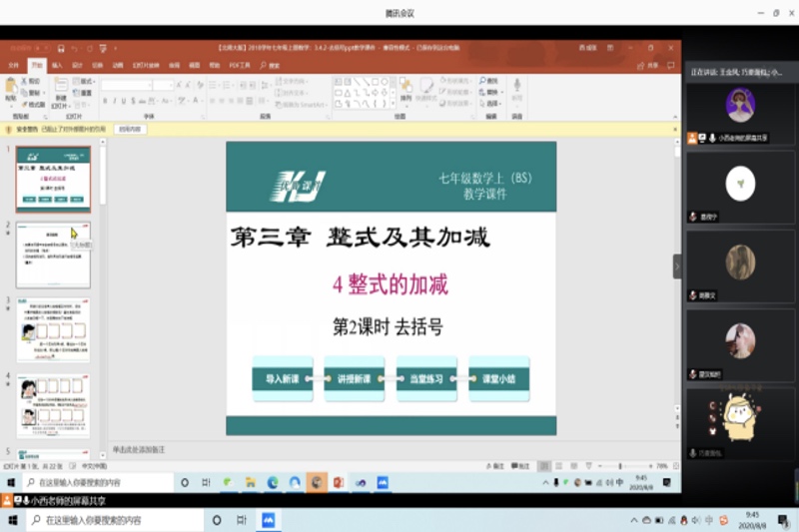This screenshot has width=799, height=532.
Task: Click the Share (共享) icon in PowerPoint
Action: [x=641, y=66]
